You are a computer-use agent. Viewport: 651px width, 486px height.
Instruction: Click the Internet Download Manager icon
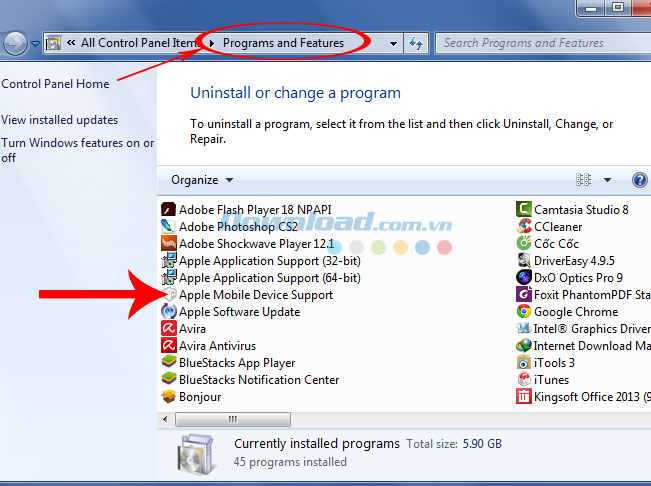coord(524,345)
